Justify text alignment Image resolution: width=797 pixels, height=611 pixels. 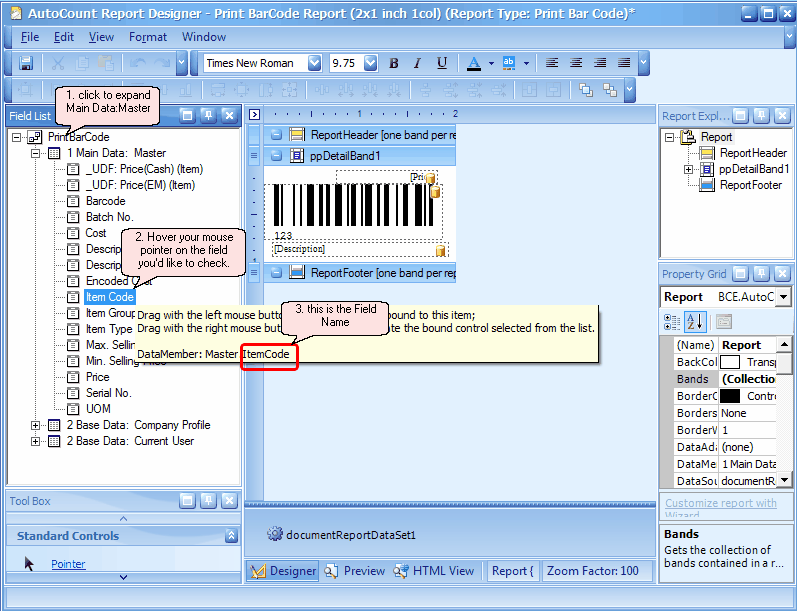coord(624,63)
